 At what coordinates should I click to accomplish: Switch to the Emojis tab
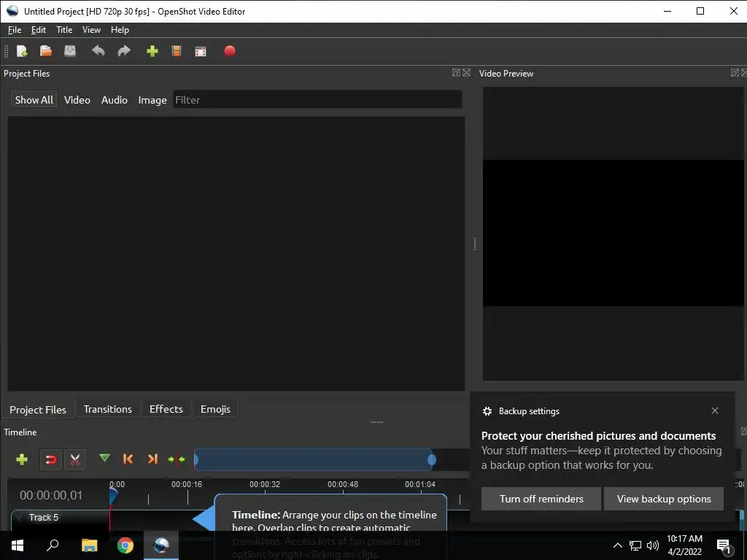pos(215,409)
